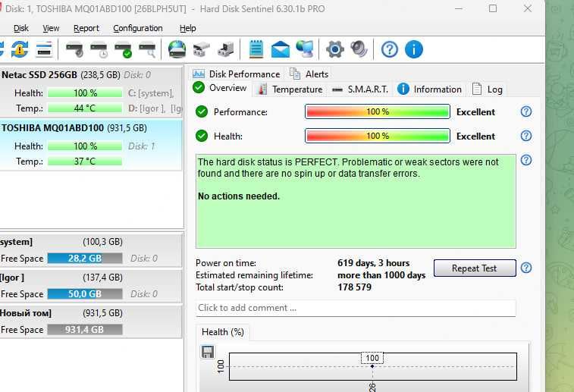This screenshot has width=574, height=392.
Task: Click the Repeat Test button
Action: click(475, 268)
